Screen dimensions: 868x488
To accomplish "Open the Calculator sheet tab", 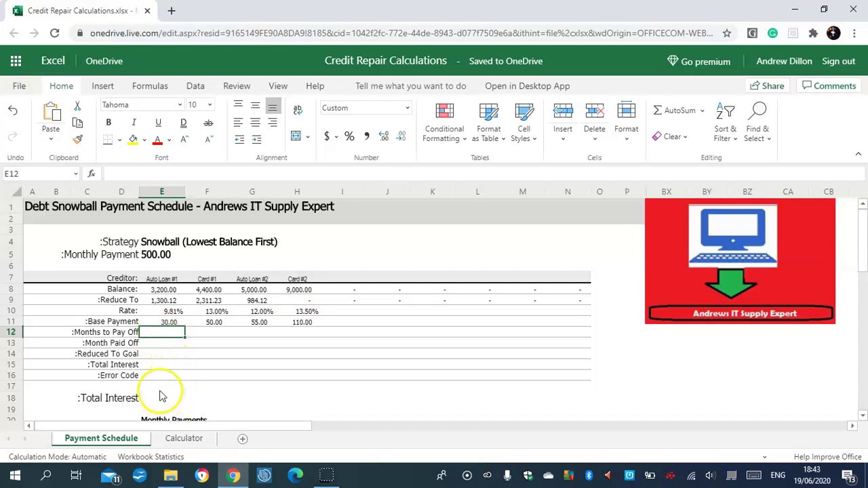I will (x=184, y=439).
